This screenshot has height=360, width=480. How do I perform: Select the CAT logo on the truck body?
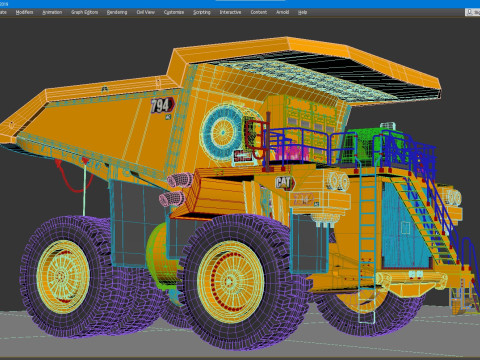coord(284,183)
